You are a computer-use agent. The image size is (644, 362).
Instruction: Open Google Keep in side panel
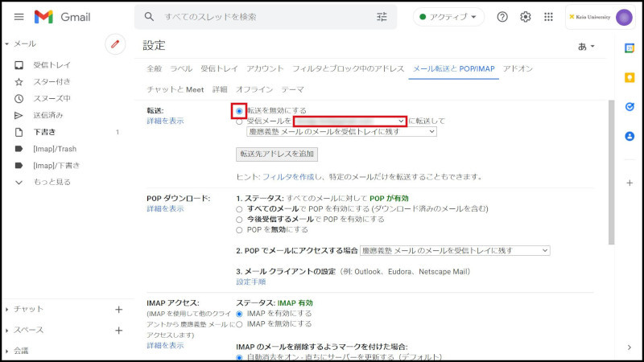(x=630, y=78)
